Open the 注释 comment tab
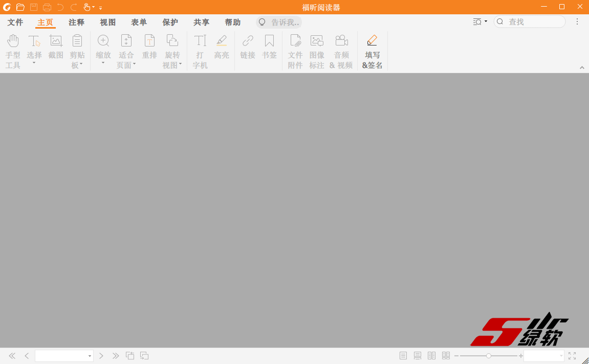The image size is (589, 364). tap(76, 22)
